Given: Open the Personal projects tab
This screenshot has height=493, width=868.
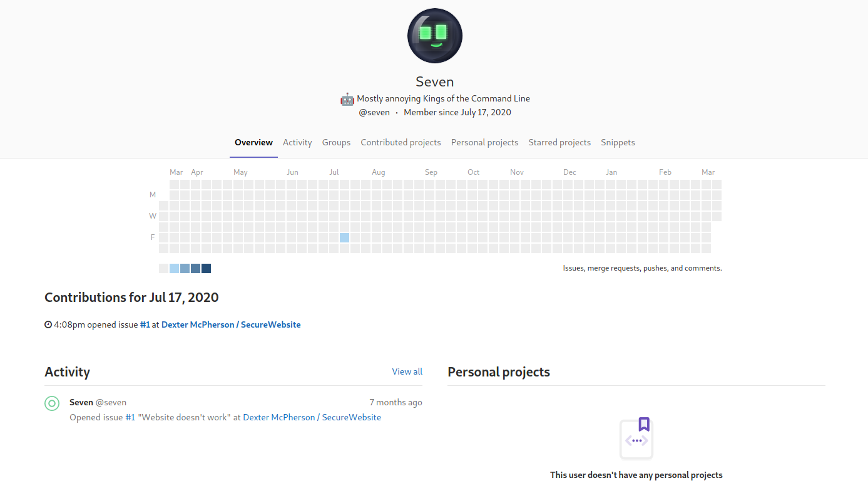Looking at the screenshot, I should tap(484, 142).
